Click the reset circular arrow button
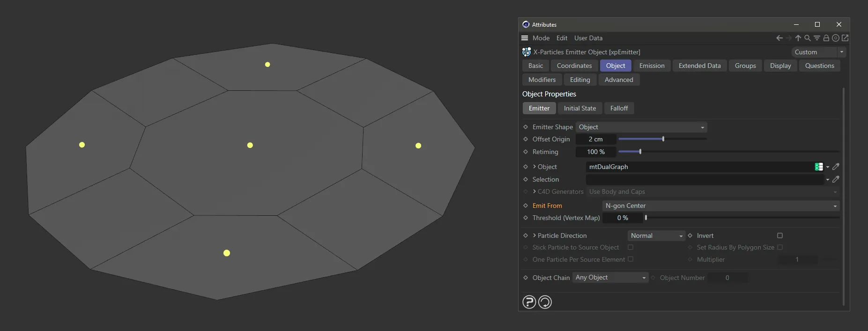 pyautogui.click(x=545, y=302)
